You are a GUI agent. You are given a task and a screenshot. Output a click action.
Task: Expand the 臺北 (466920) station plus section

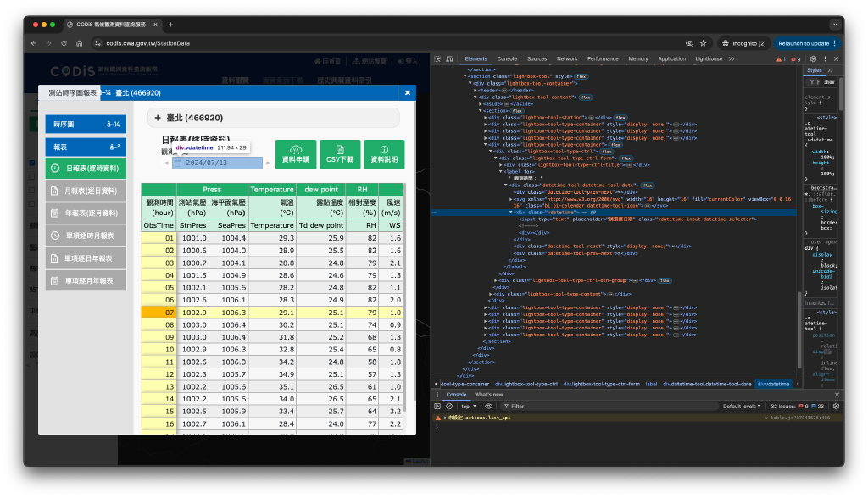coord(158,119)
